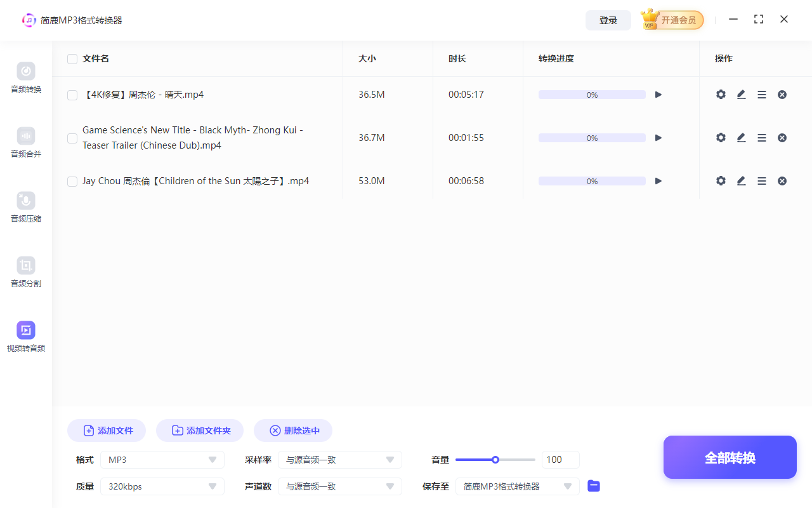812x508 pixels.
Task: Open the 质量 320kbps quality dropdown
Action: [x=162, y=486]
